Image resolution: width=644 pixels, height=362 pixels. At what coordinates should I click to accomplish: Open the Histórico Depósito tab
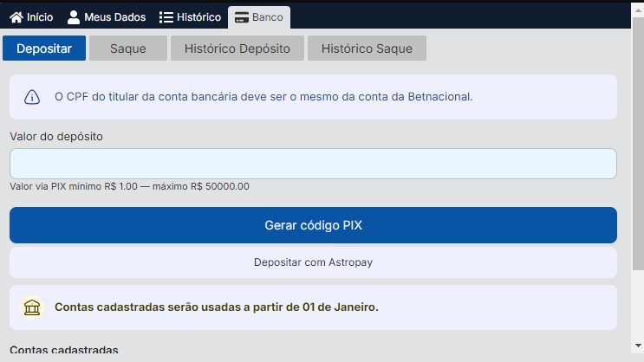(237, 48)
